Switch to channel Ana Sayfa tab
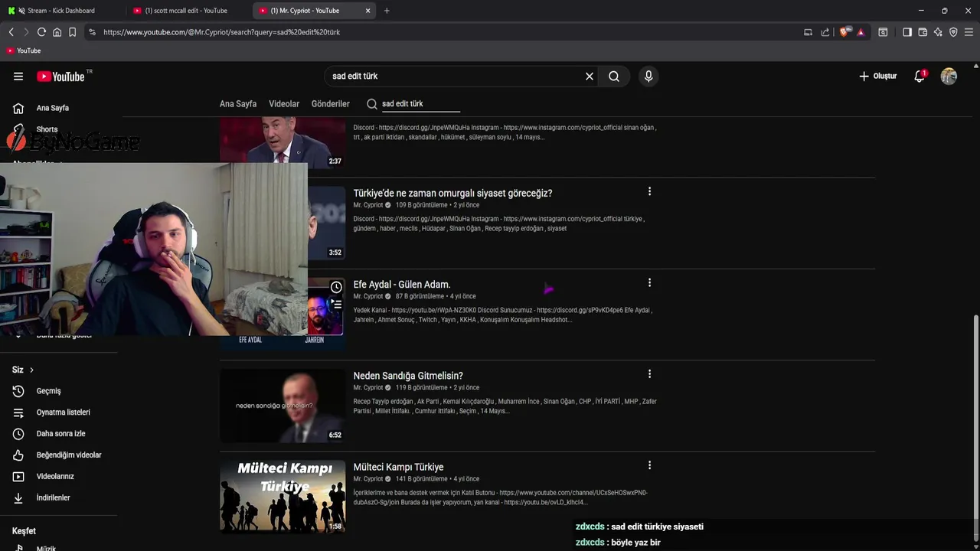This screenshot has width=980, height=551. [238, 104]
